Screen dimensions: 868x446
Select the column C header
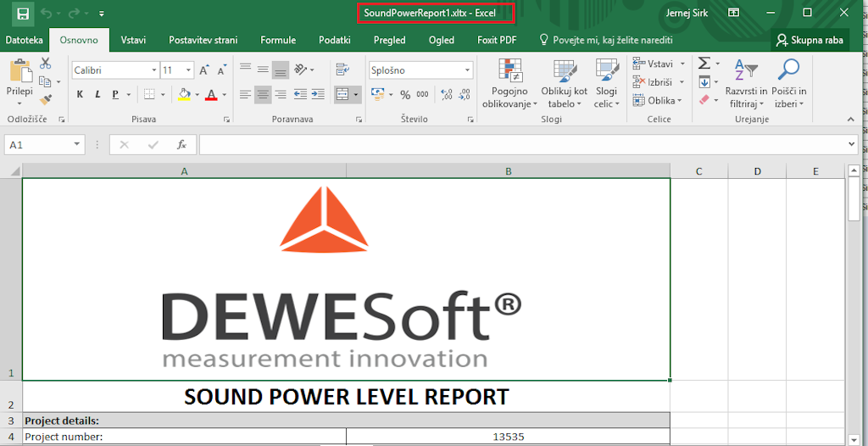699,171
